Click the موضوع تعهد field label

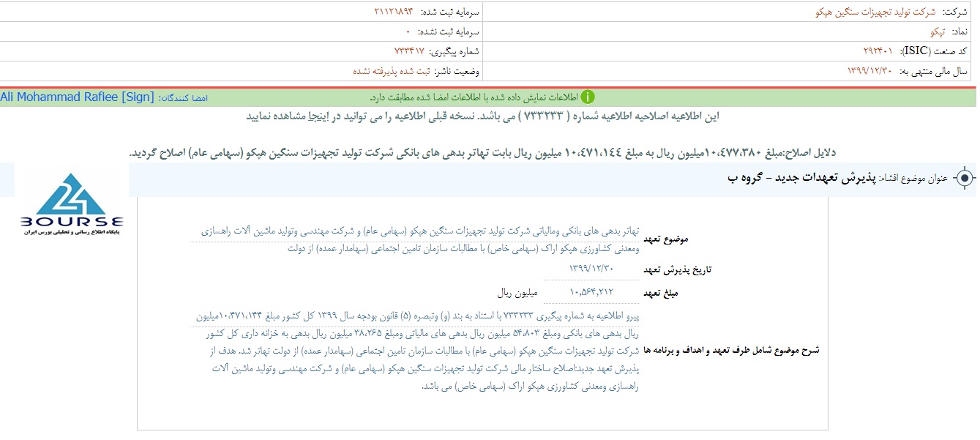pos(665,239)
